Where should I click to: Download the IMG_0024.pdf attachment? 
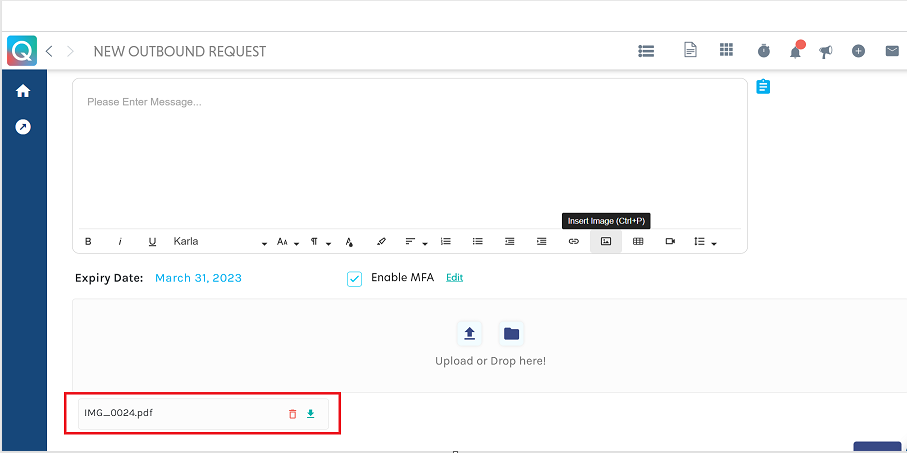tap(311, 414)
